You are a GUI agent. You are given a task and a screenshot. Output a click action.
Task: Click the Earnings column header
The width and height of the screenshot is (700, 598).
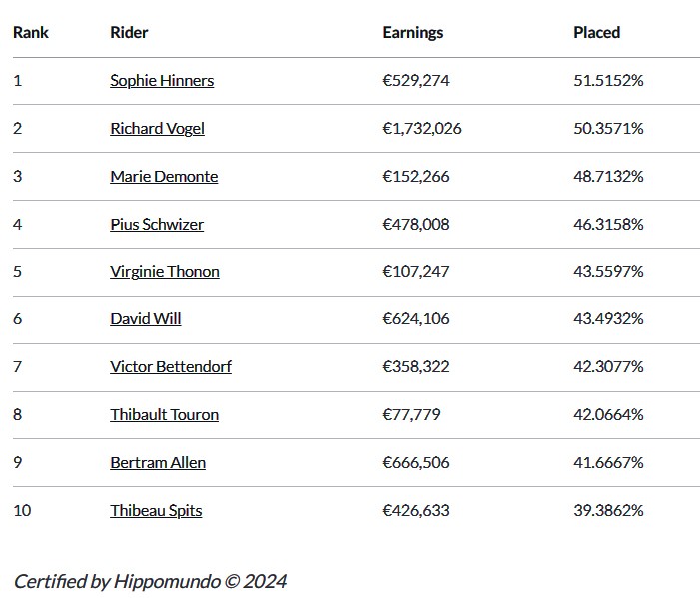pyautogui.click(x=412, y=33)
